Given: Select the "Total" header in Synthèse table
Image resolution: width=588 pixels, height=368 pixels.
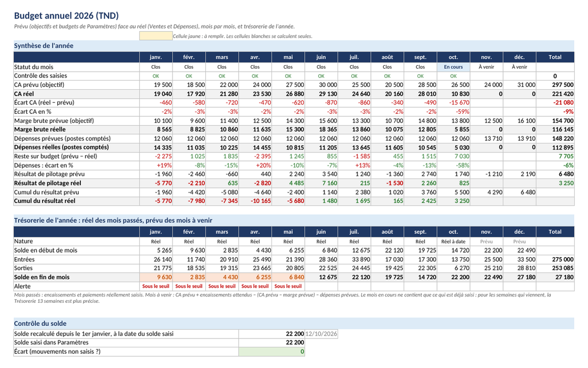Looking at the screenshot, I should (555, 57).
